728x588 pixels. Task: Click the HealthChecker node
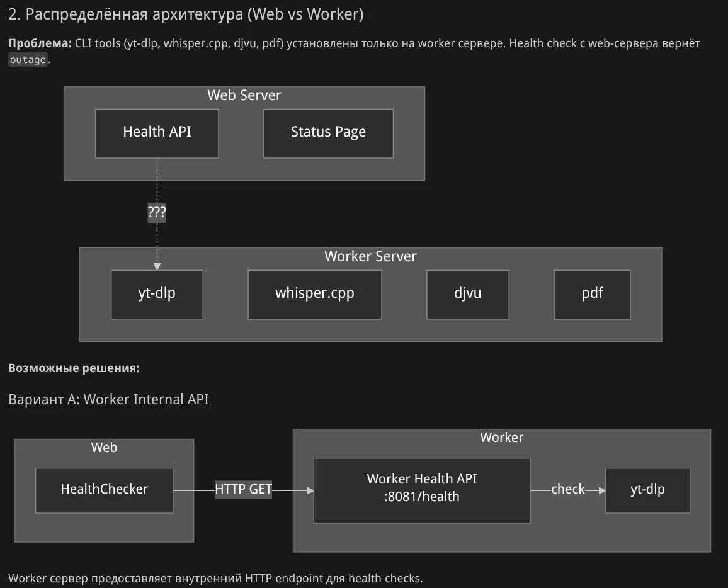pyautogui.click(x=104, y=490)
